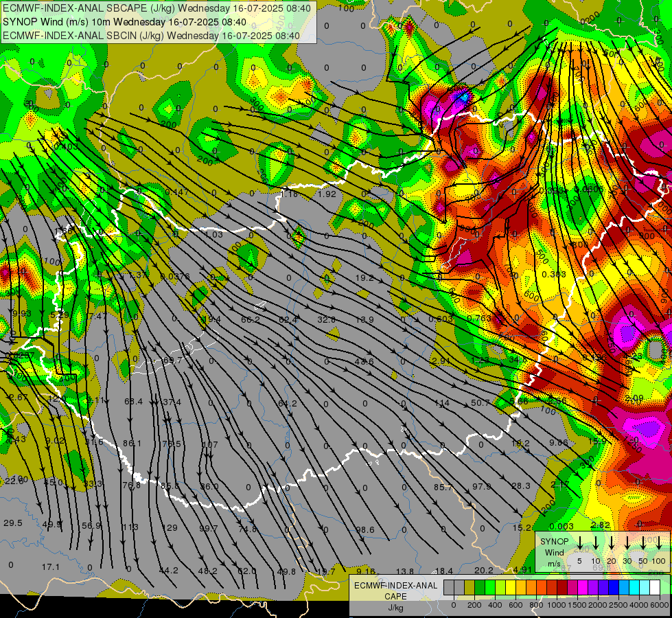This screenshot has height=618, width=672.
Task: Pick the purple swatch after 1500 tick
Action: (x=592, y=587)
